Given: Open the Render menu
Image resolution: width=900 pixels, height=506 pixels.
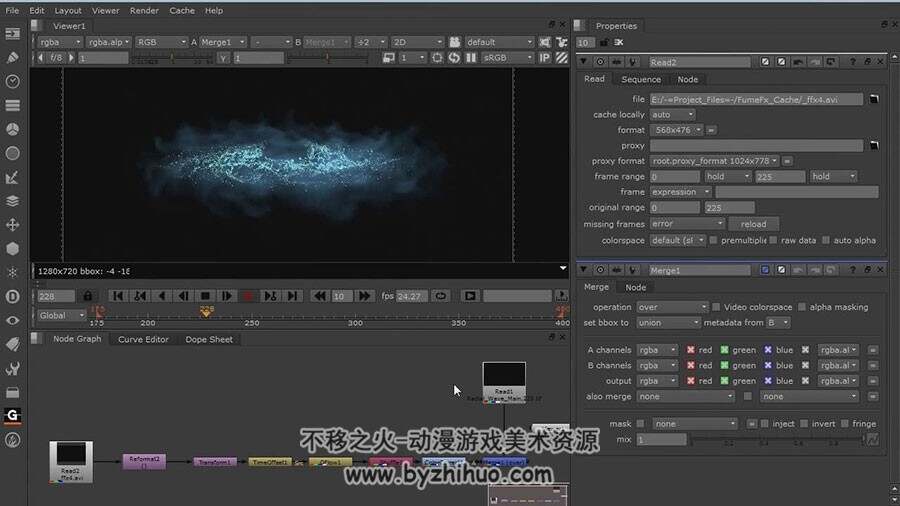Looking at the screenshot, I should point(144,10).
